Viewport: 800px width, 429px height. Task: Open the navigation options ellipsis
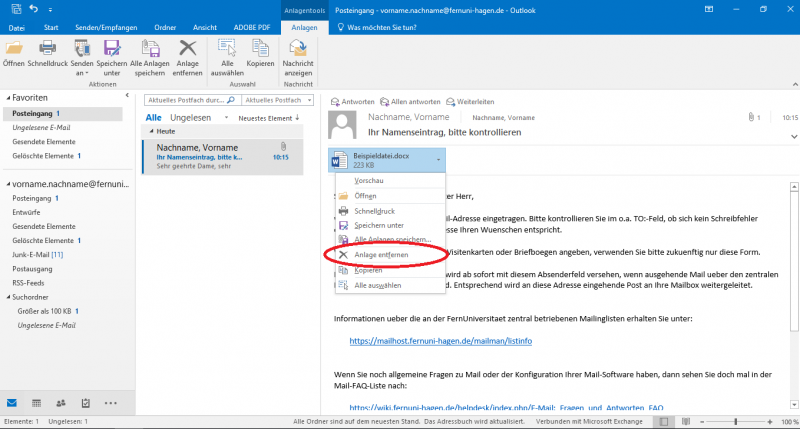[x=110, y=403]
